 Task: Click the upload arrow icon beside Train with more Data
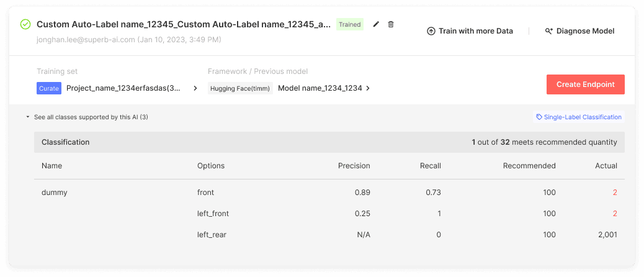coord(431,31)
